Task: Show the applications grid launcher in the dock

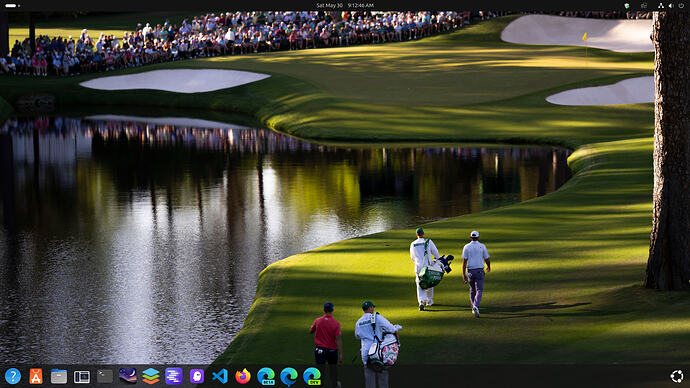Action: click(x=677, y=376)
